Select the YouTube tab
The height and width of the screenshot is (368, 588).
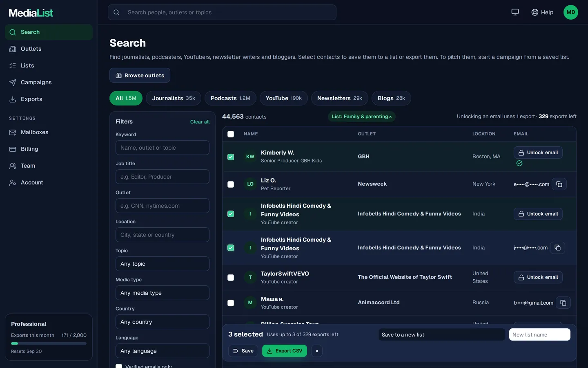[x=284, y=98]
